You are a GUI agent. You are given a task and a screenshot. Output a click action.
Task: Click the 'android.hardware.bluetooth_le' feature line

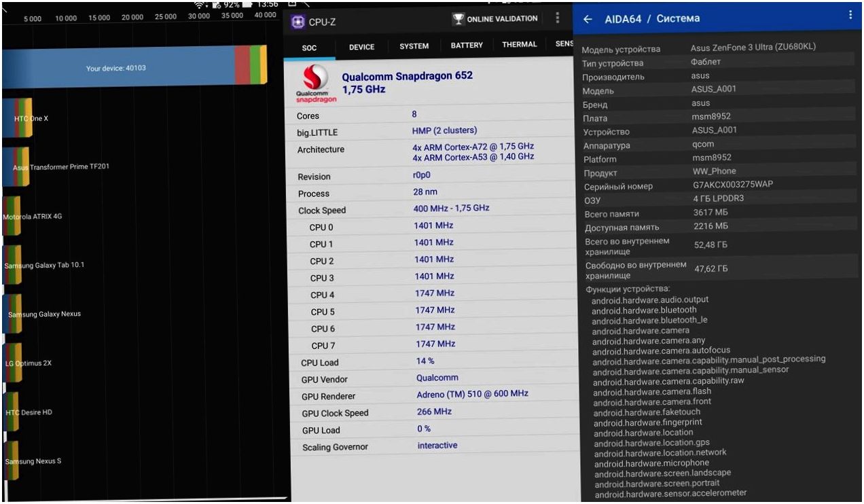649,320
